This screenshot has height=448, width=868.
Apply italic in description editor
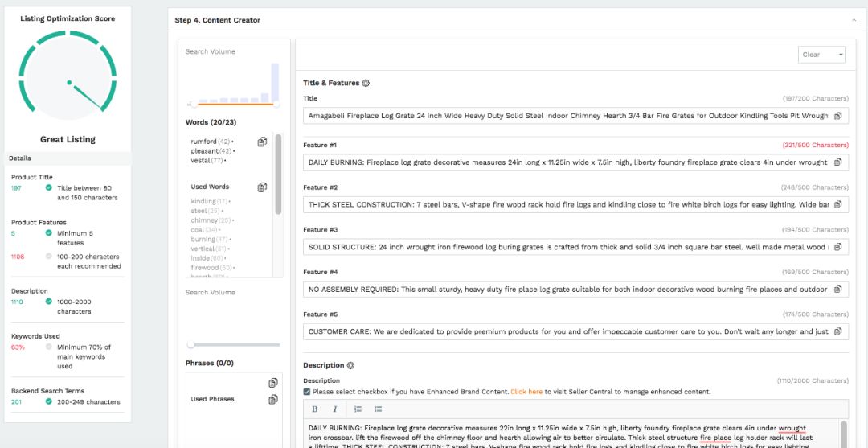tap(334, 409)
